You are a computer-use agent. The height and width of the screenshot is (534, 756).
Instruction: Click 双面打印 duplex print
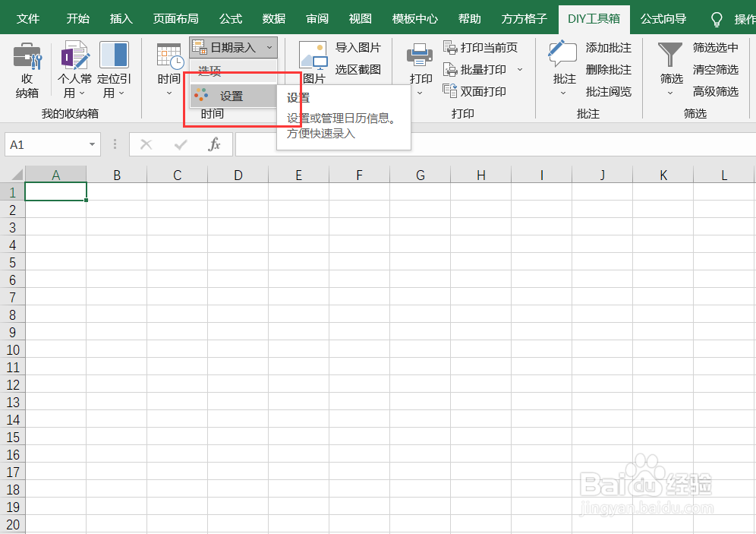[475, 91]
